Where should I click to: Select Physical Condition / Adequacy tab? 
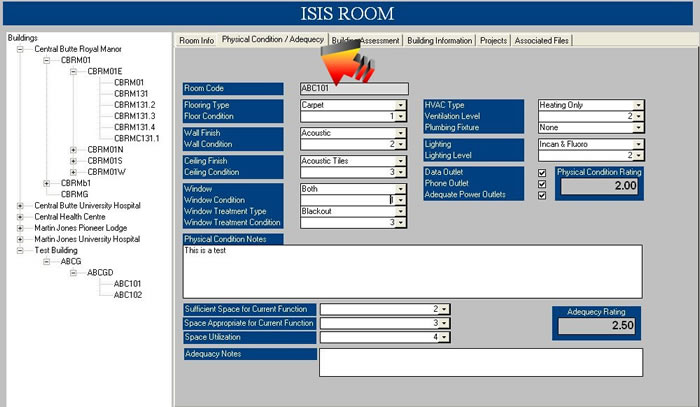coord(273,39)
